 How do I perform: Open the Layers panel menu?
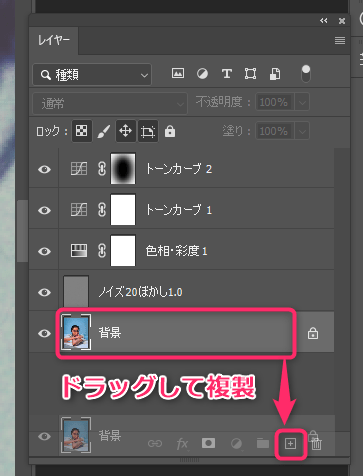point(340,40)
